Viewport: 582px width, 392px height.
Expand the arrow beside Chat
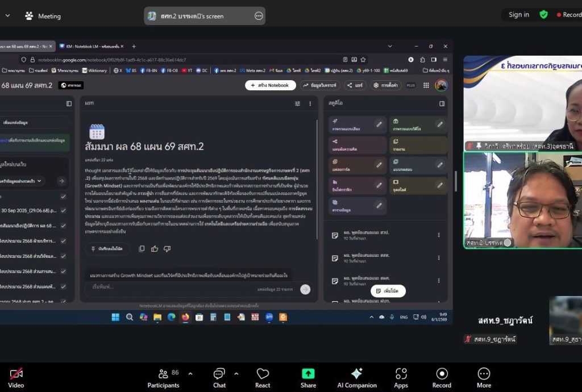point(236,374)
